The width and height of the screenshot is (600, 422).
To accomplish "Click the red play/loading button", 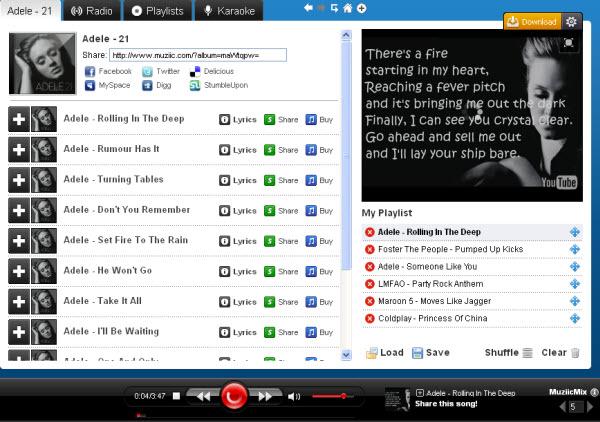I will (234, 396).
